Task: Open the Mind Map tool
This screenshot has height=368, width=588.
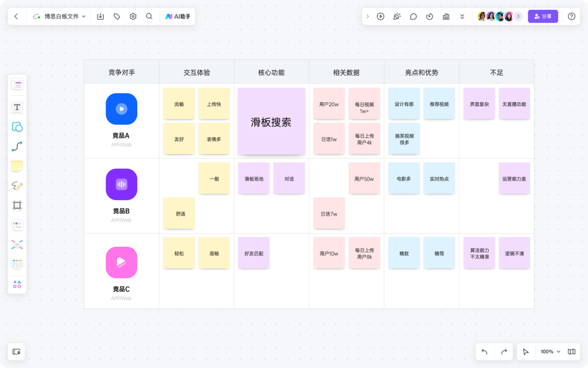Action: [17, 244]
